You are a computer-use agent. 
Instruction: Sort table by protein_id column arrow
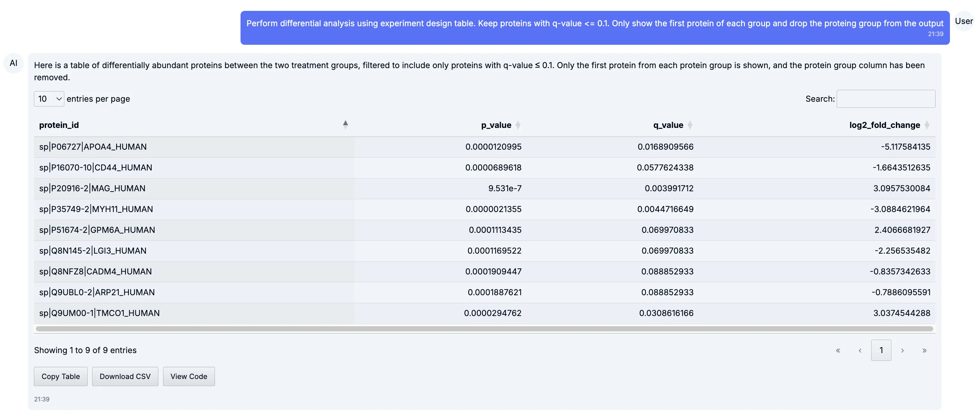[345, 125]
